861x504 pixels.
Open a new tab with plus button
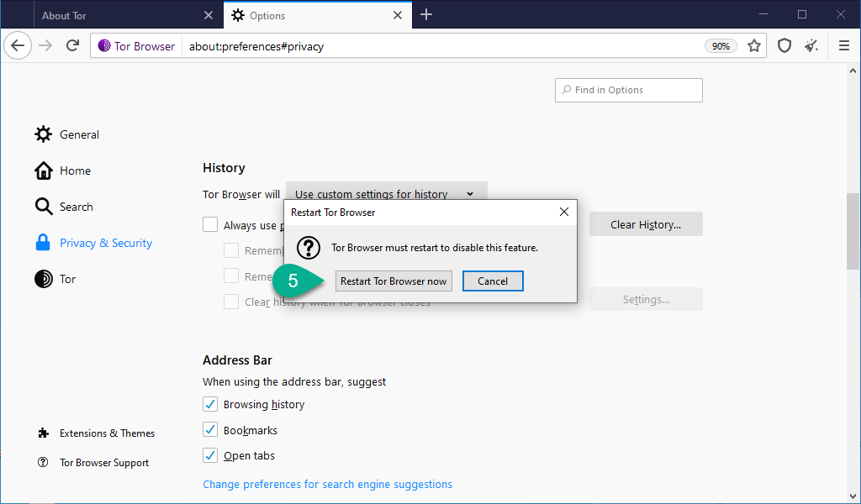pyautogui.click(x=426, y=15)
